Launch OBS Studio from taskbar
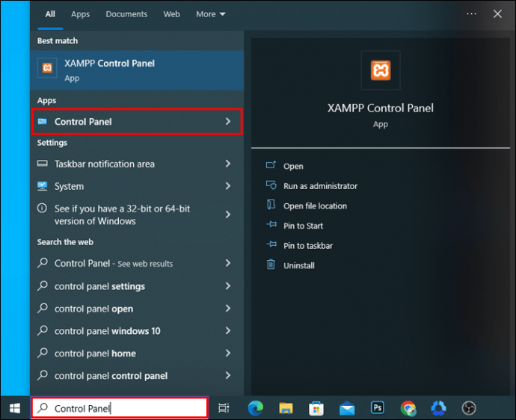This screenshot has width=516, height=420. pos(469,408)
